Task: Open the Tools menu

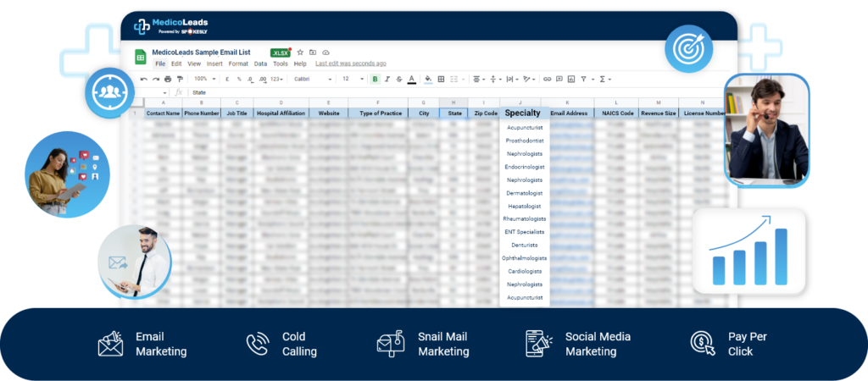Action: (x=280, y=63)
